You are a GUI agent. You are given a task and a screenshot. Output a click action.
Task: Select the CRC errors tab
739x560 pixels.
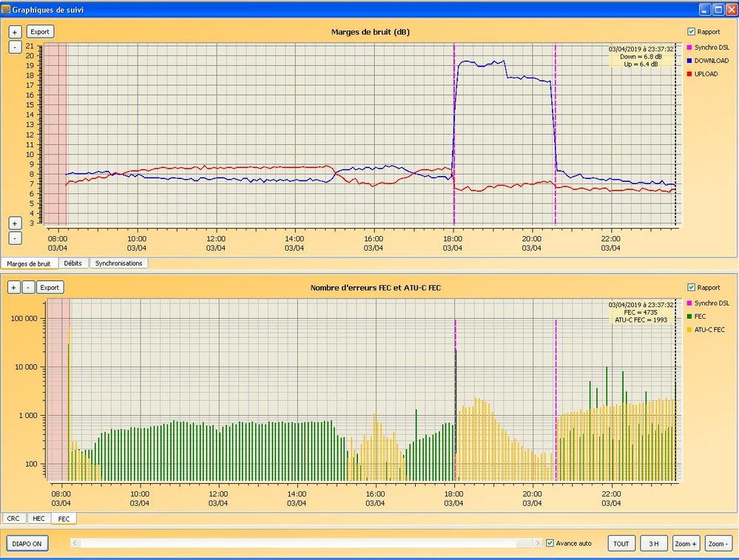point(13,519)
